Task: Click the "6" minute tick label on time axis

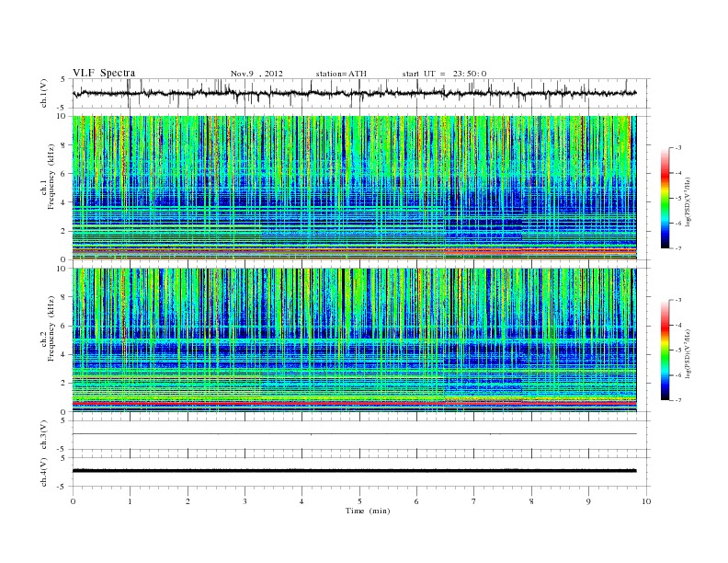Action: 417,501
